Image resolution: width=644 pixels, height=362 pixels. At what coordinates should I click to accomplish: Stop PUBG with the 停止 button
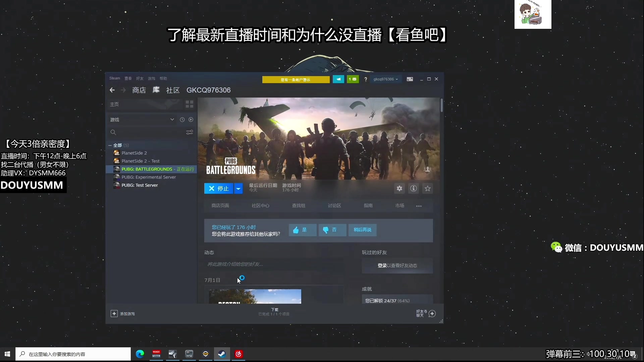click(x=219, y=189)
